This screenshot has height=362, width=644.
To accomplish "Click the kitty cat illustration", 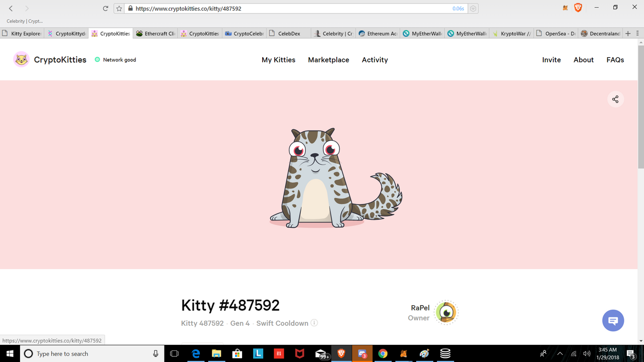I will click(x=336, y=178).
